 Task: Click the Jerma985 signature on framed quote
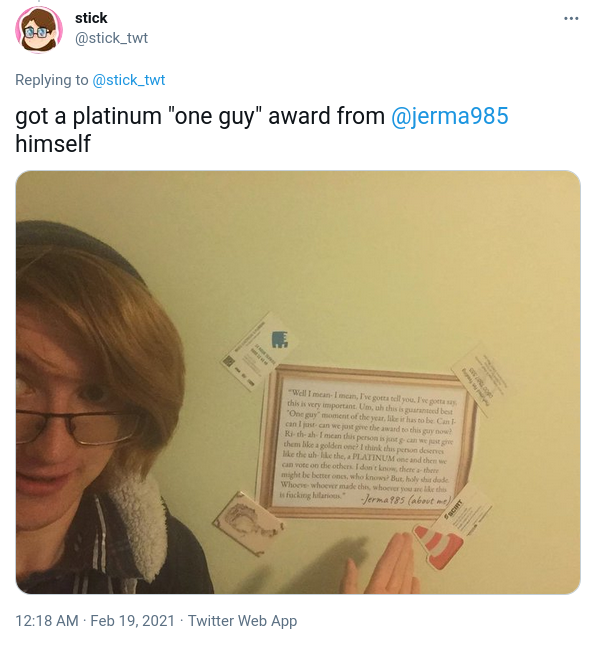(406, 500)
